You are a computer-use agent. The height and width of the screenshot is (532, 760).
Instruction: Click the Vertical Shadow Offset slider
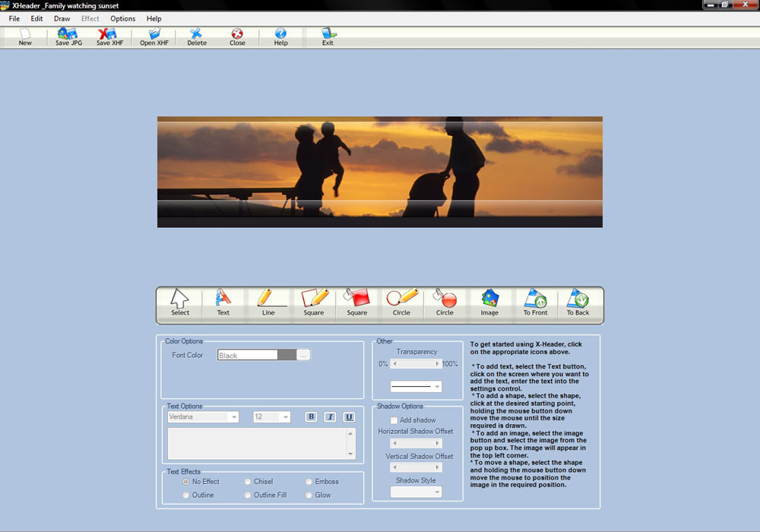pos(416,467)
